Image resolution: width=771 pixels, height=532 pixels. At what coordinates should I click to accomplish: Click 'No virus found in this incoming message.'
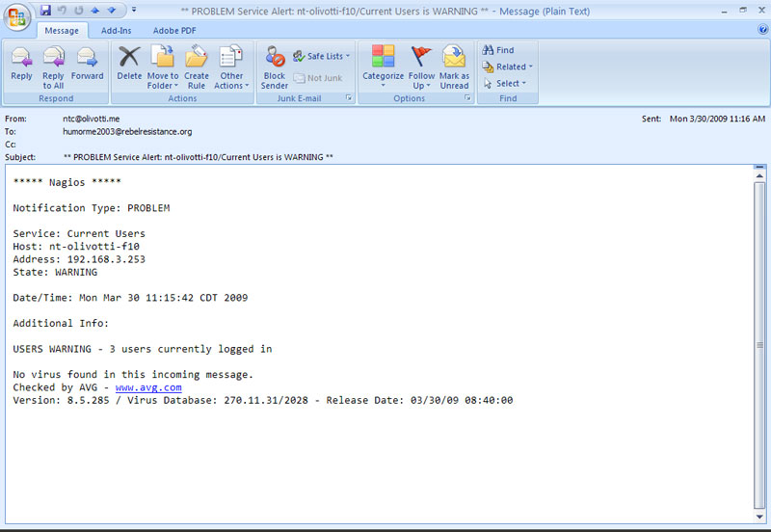[x=133, y=375]
